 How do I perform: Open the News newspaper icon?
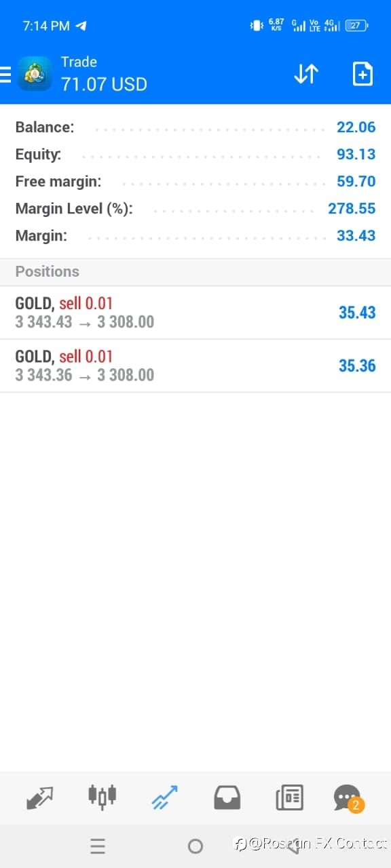(289, 797)
